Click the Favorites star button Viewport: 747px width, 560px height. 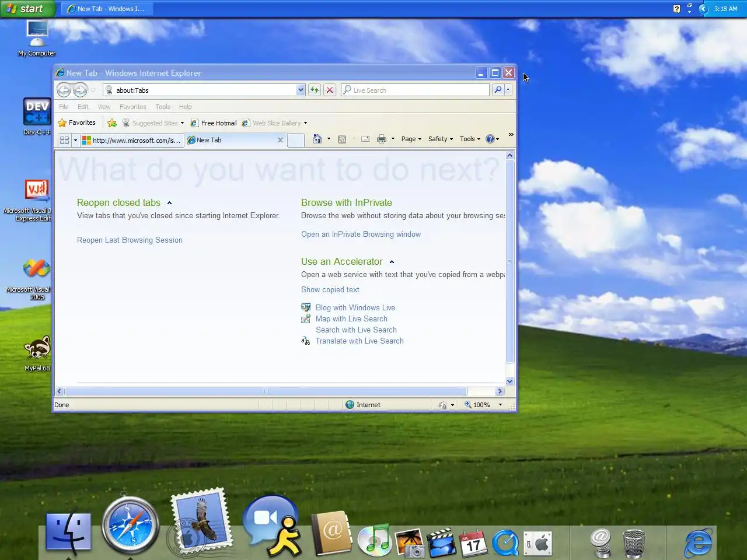[x=77, y=123]
